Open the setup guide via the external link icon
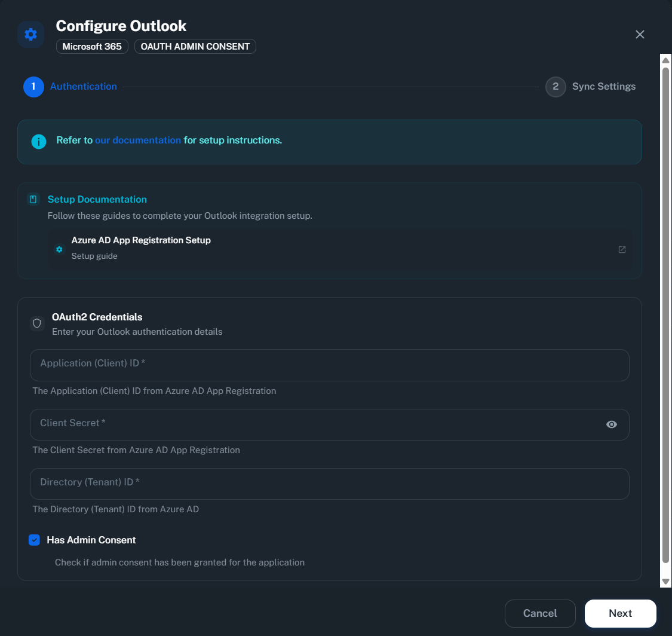The image size is (672, 636). pos(622,249)
